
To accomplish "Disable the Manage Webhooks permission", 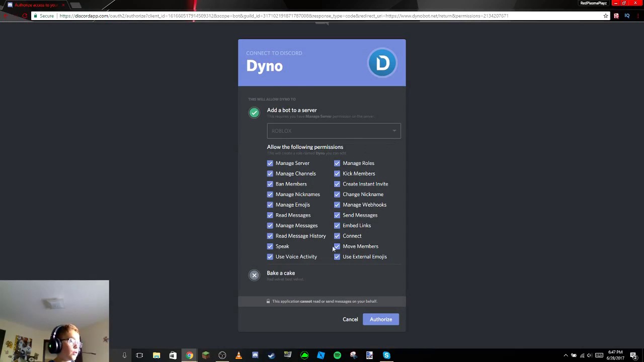I will point(337,205).
